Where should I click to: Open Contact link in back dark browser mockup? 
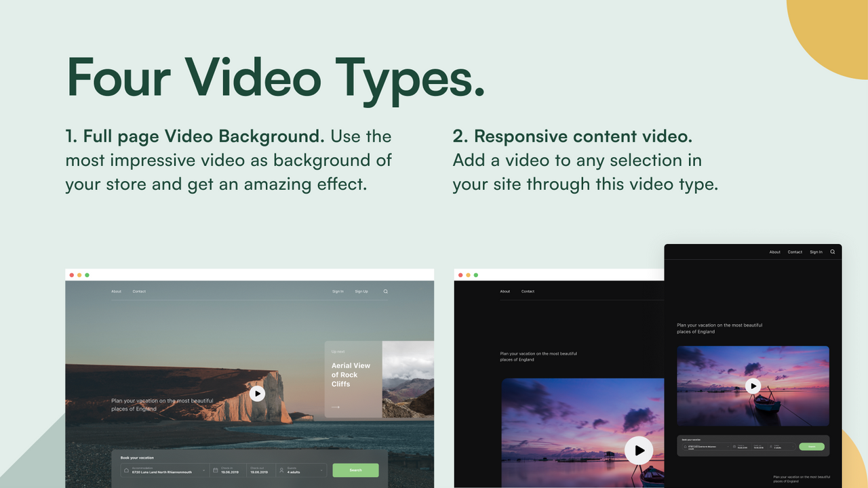click(x=528, y=291)
